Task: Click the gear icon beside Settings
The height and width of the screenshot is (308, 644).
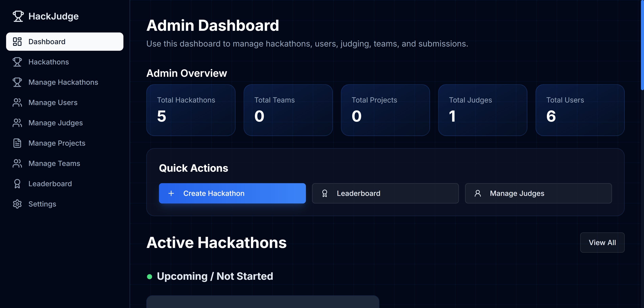Action: pos(17,204)
